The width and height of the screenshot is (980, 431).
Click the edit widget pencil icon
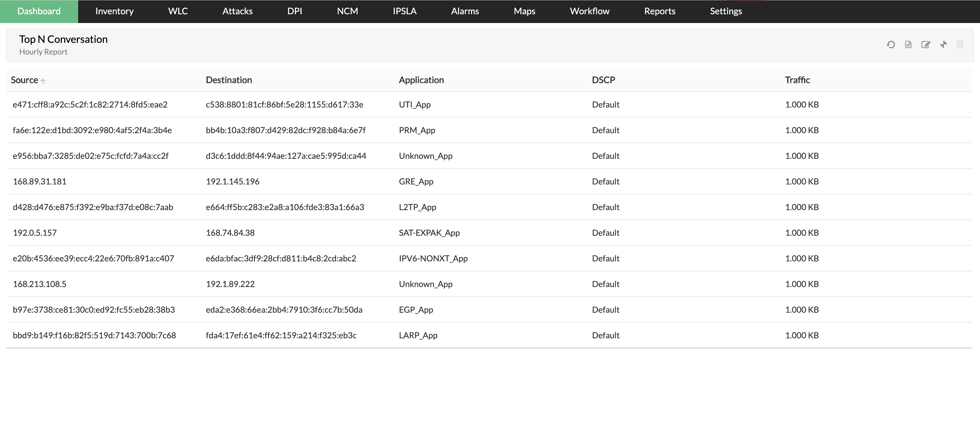click(x=925, y=45)
